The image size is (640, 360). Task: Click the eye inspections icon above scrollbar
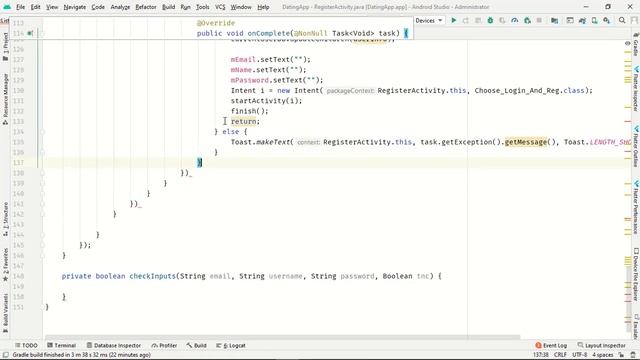pos(627,43)
